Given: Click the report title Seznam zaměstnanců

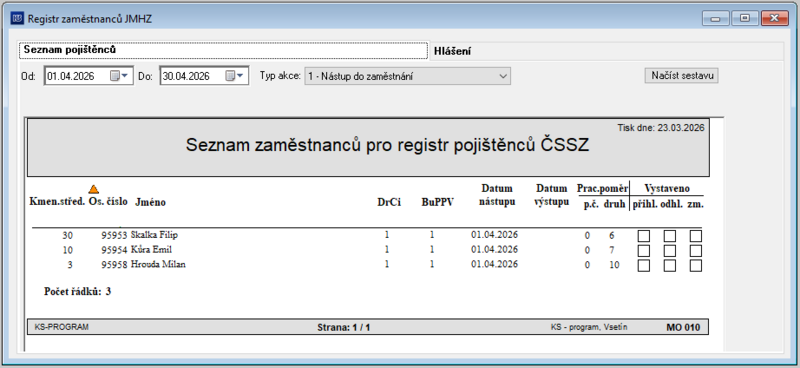Looking at the screenshot, I should 388,145.
